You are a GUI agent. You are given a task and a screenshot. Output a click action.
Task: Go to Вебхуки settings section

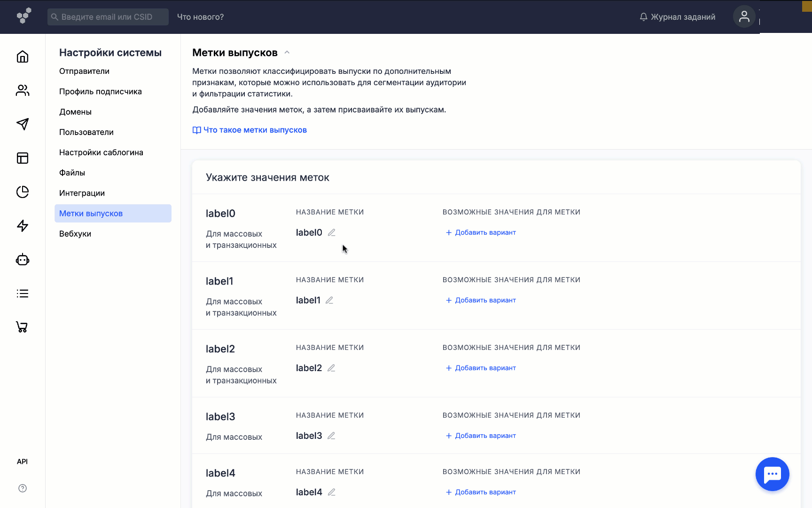point(75,234)
